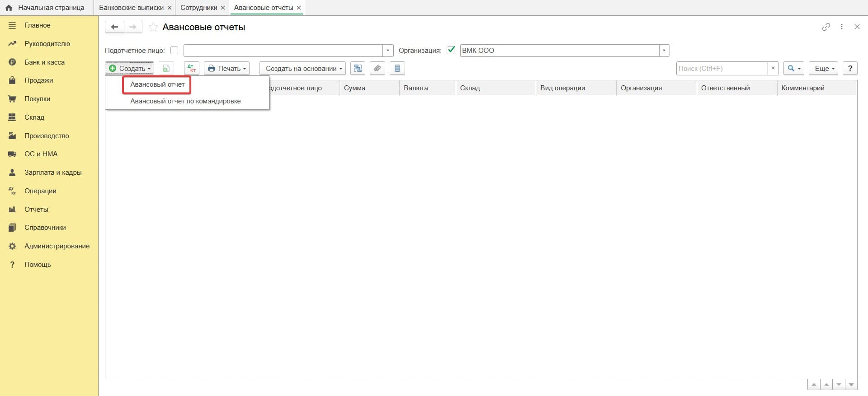
Task: Click into the Подотчетное лицо input field
Action: click(x=283, y=51)
